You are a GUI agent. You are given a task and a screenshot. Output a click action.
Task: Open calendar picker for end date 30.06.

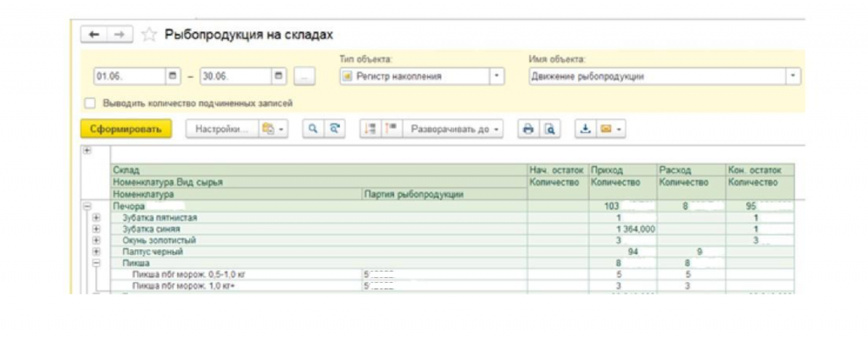tap(278, 76)
